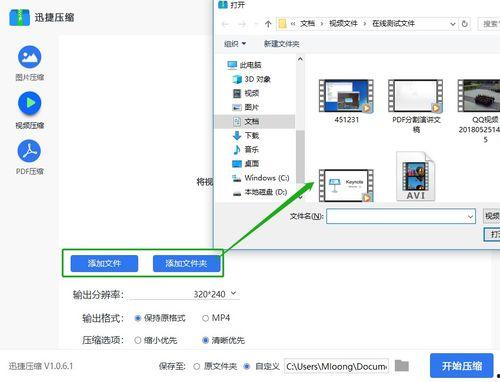This screenshot has width=500, height=382.
Task: Click the search box in file dialog
Action: [489, 24]
